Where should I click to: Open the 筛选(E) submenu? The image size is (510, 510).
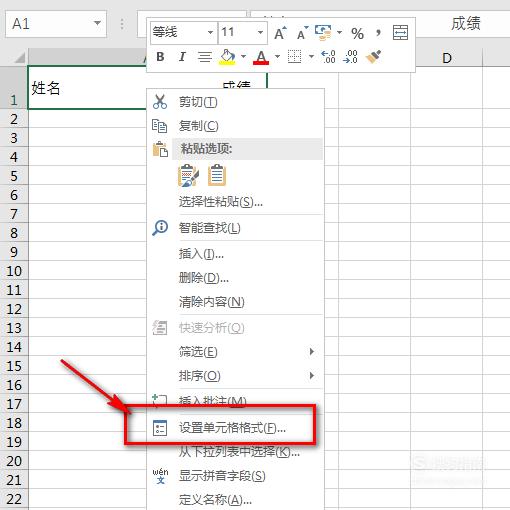(x=235, y=352)
